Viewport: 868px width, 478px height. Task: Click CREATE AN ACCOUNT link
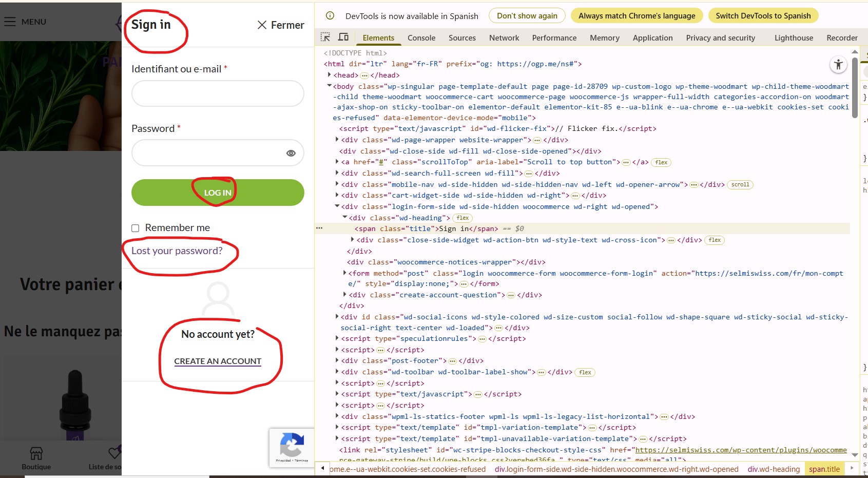218,361
